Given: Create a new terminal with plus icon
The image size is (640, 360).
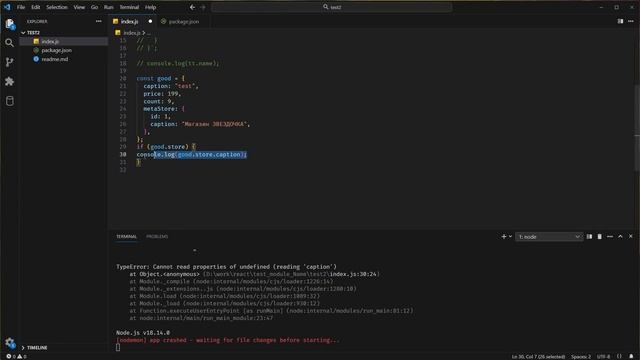Looking at the screenshot, I should tap(504, 236).
